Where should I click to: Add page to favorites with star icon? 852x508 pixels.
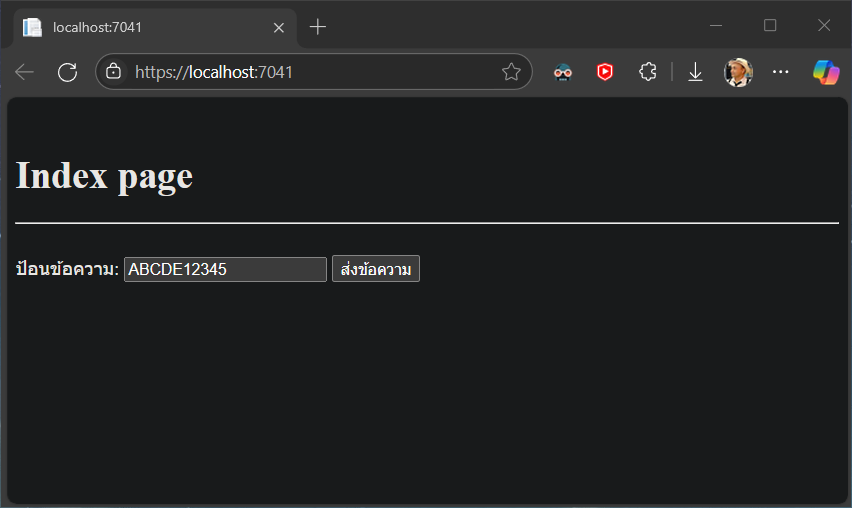[511, 72]
